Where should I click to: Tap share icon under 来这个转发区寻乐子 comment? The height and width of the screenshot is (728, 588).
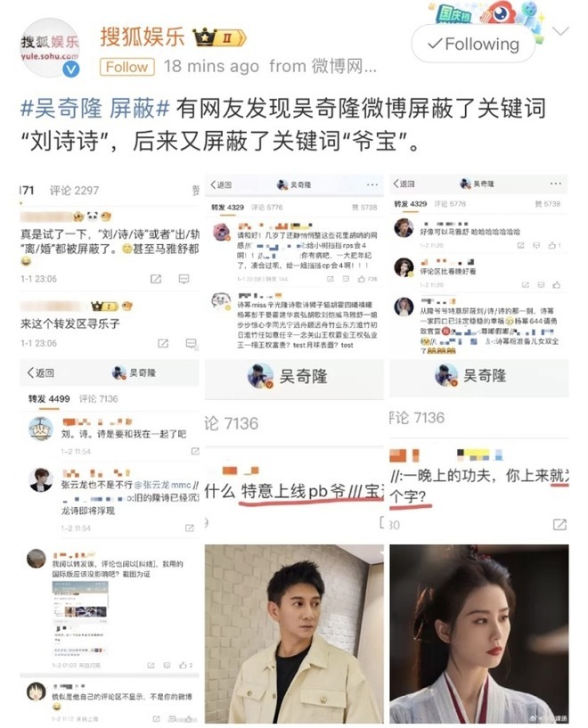(163, 343)
